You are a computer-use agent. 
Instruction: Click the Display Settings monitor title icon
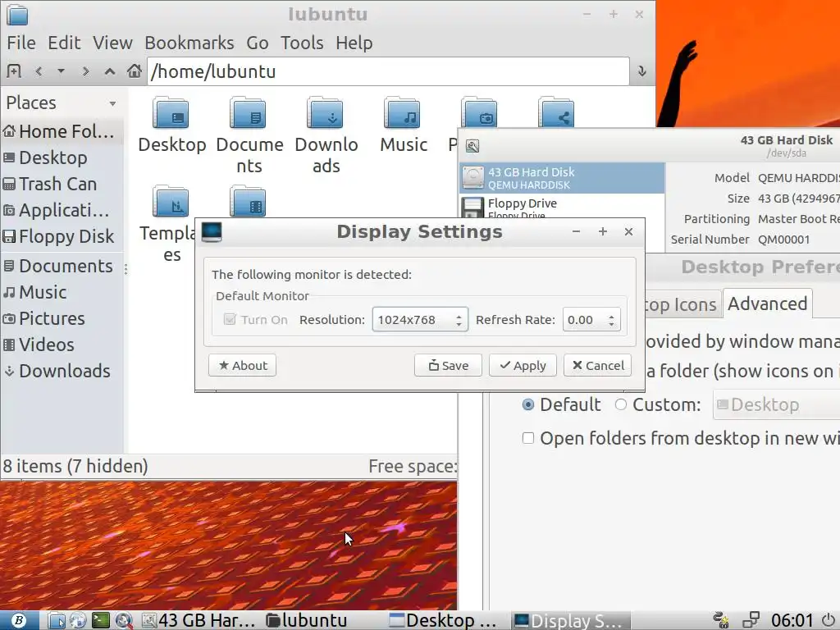pyautogui.click(x=212, y=232)
